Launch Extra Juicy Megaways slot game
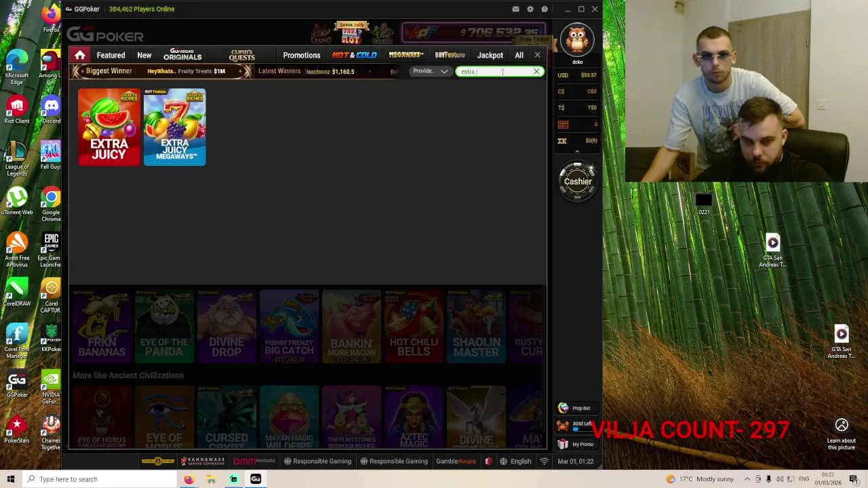The width and height of the screenshot is (868, 488). point(174,127)
